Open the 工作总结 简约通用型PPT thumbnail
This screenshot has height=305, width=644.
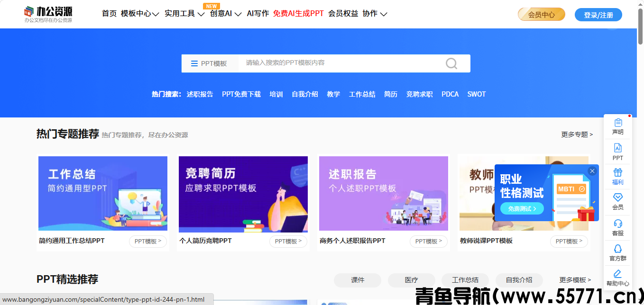pos(103,193)
